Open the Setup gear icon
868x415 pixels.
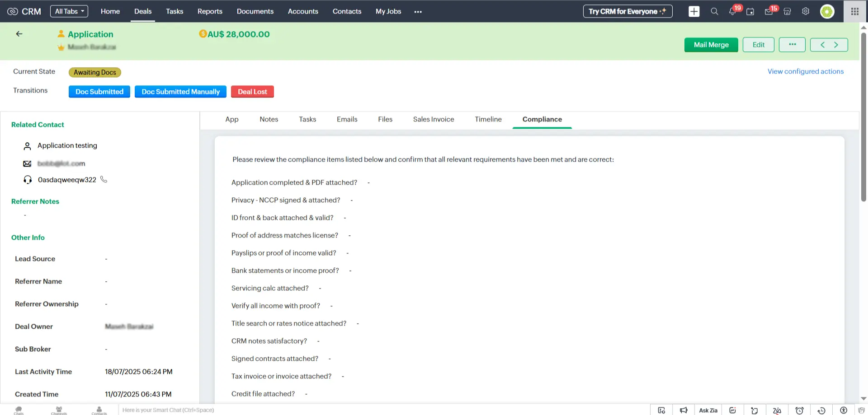click(805, 11)
